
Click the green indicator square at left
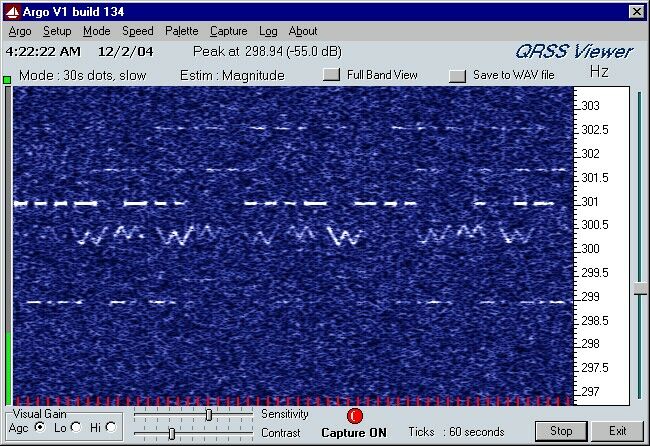click(x=7, y=80)
